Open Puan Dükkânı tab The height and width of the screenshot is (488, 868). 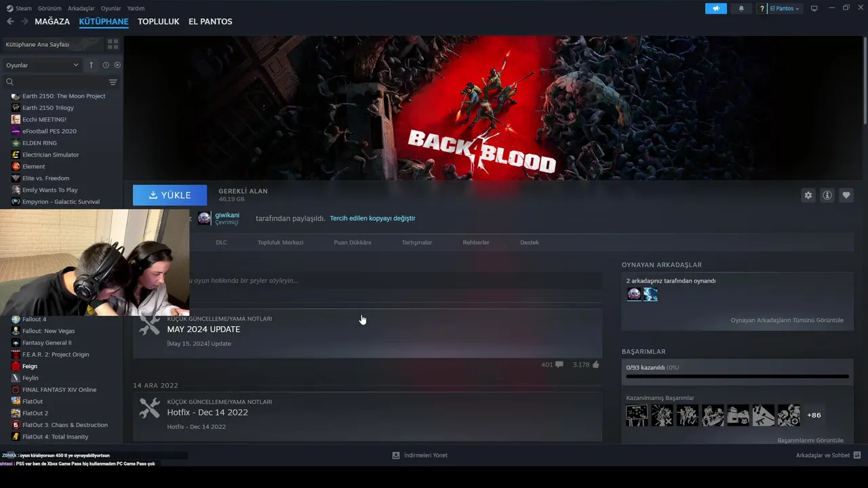click(x=353, y=243)
